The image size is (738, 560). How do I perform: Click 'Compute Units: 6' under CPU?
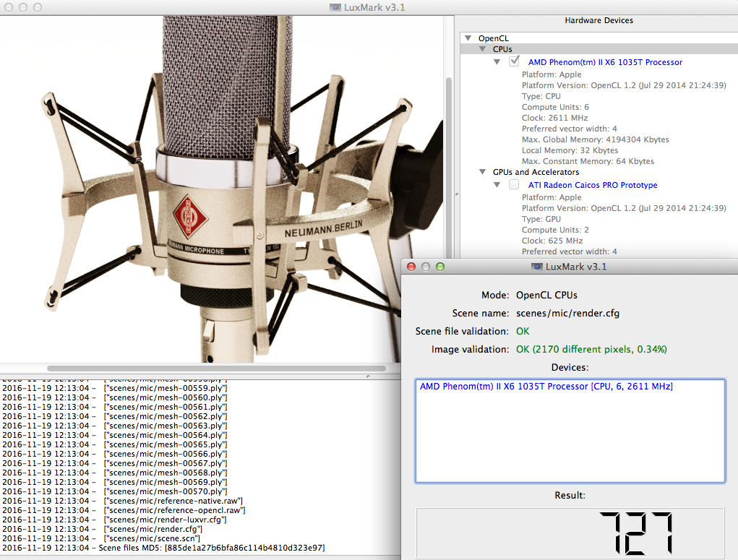(x=555, y=107)
